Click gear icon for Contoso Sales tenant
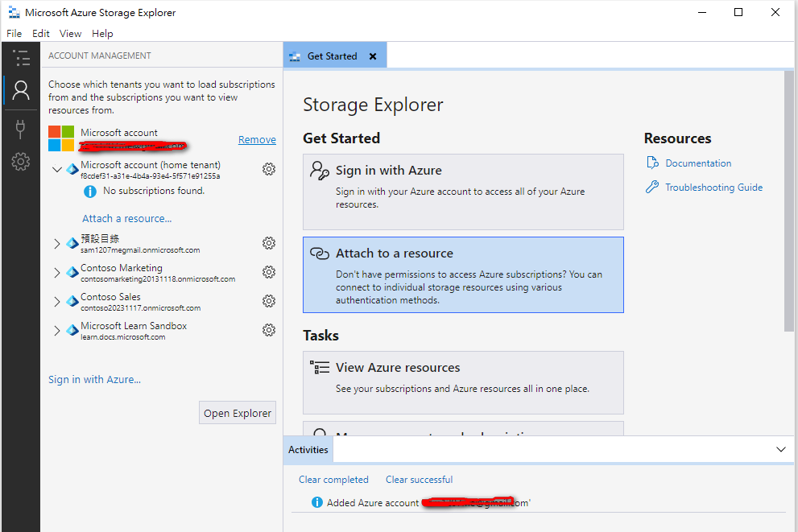798x532 pixels. pos(269,301)
